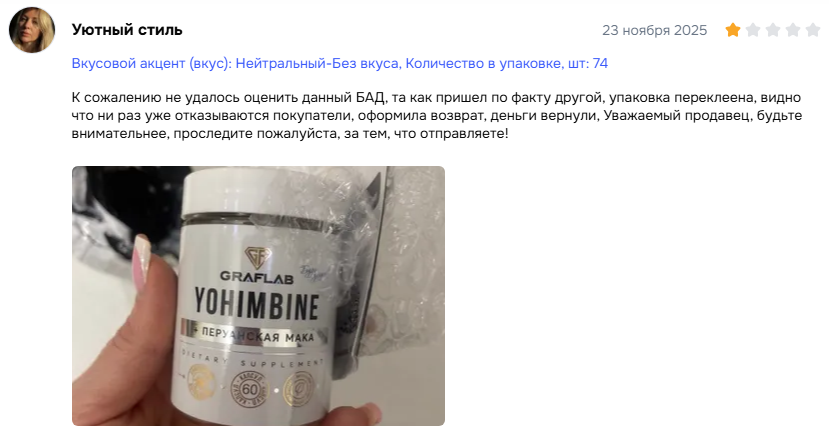Click the left gold emblem on bottle
Viewport: 829px width, 432px height.
point(200,384)
